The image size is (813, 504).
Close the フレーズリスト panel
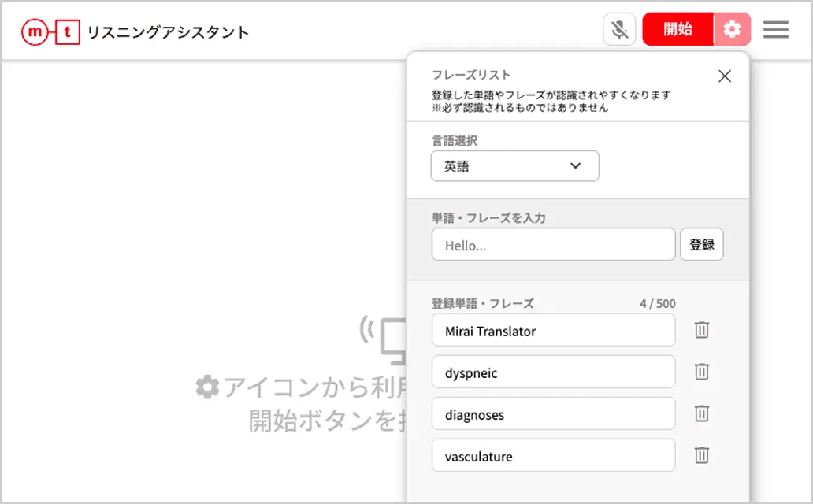point(724,76)
